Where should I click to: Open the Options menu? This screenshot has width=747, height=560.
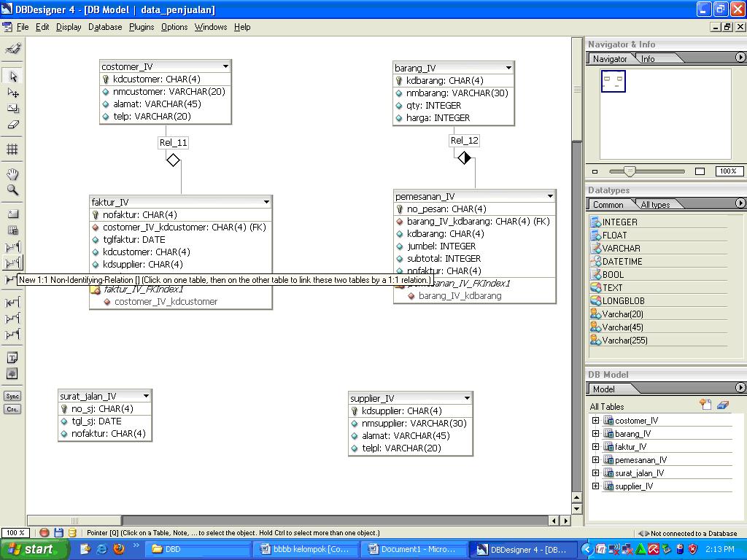174,27
